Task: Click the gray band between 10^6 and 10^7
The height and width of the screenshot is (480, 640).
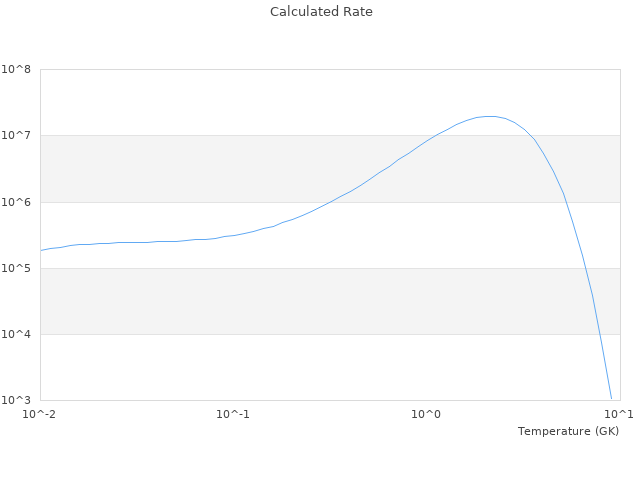Action: point(200,168)
